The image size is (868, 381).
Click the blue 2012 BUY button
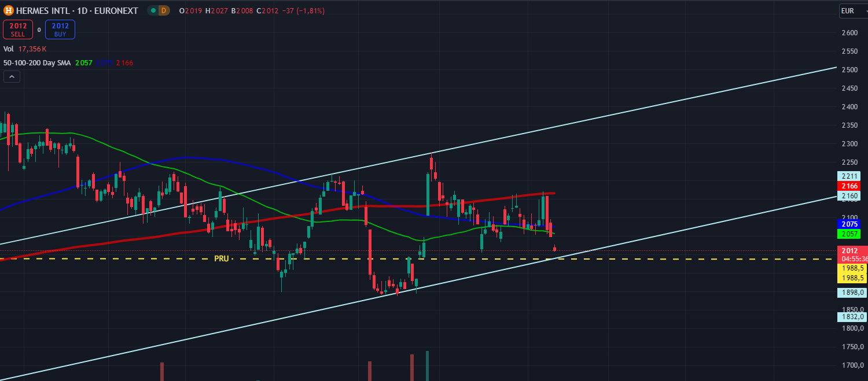point(60,29)
